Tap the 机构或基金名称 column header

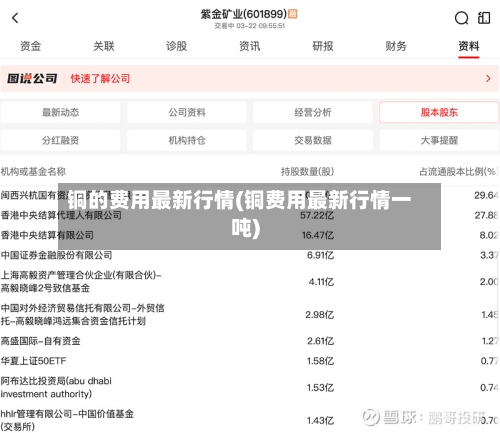tap(33, 172)
